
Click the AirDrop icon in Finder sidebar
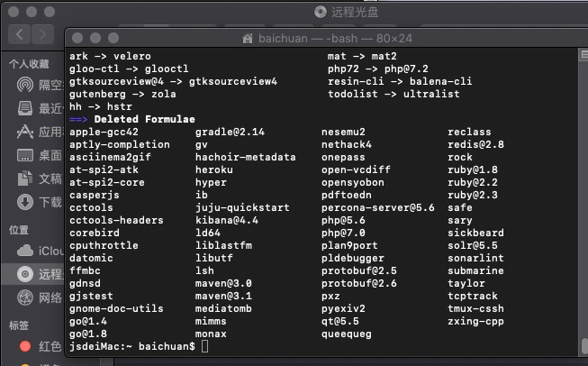[25, 85]
